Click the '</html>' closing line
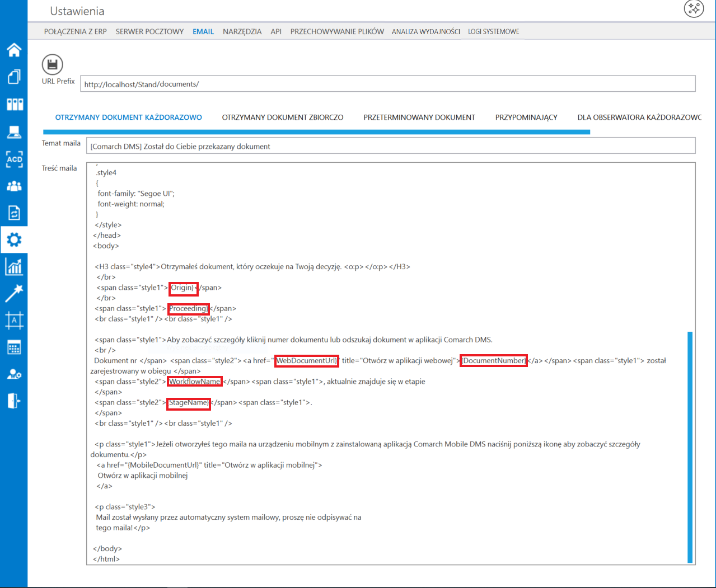The width and height of the screenshot is (716, 588). (106, 559)
